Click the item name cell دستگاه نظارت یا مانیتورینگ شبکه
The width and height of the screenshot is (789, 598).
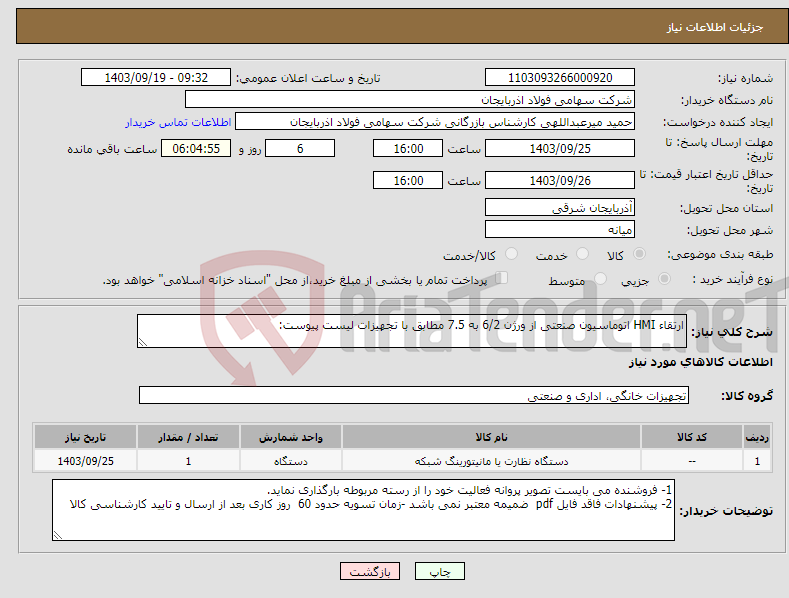pos(491,461)
